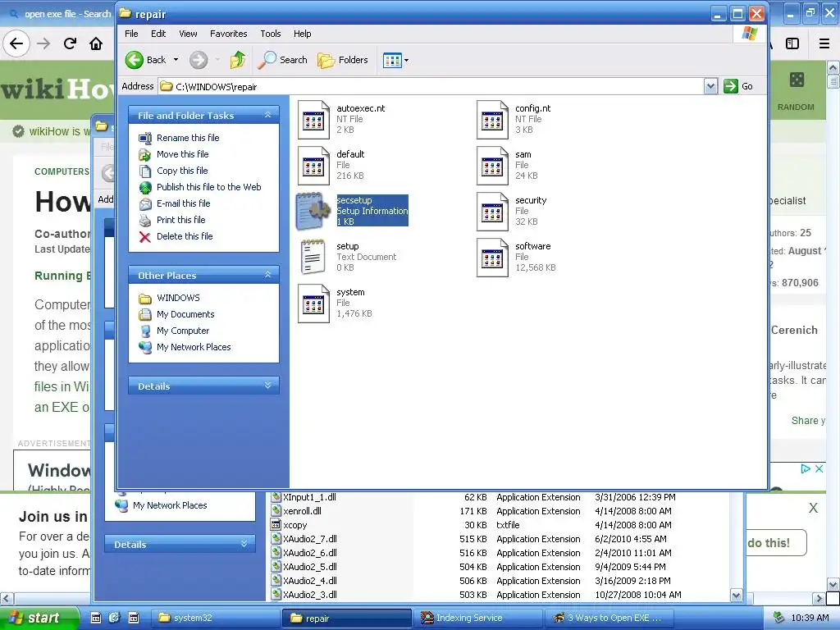This screenshot has width=840, height=630.
Task: Select the setup text document icon
Action: click(x=313, y=257)
